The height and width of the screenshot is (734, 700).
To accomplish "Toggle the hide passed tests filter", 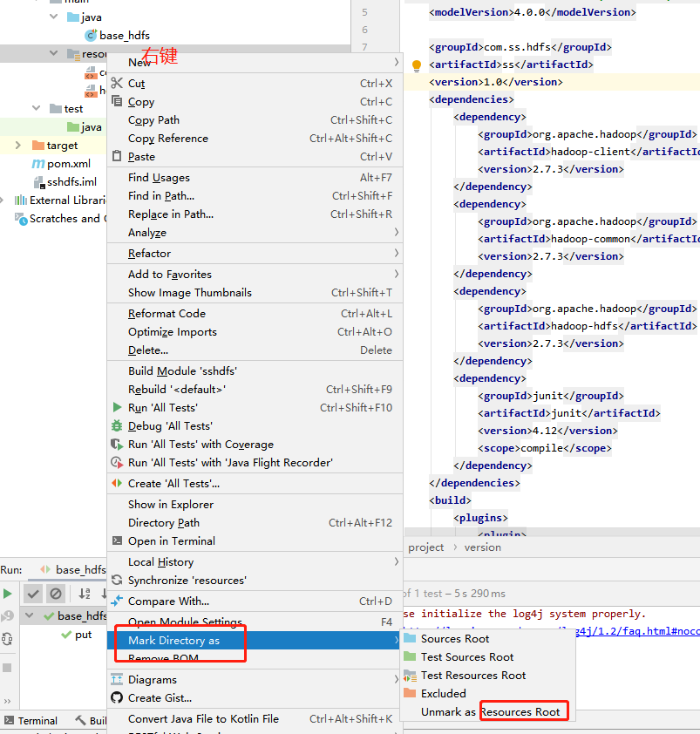I will pos(33,594).
